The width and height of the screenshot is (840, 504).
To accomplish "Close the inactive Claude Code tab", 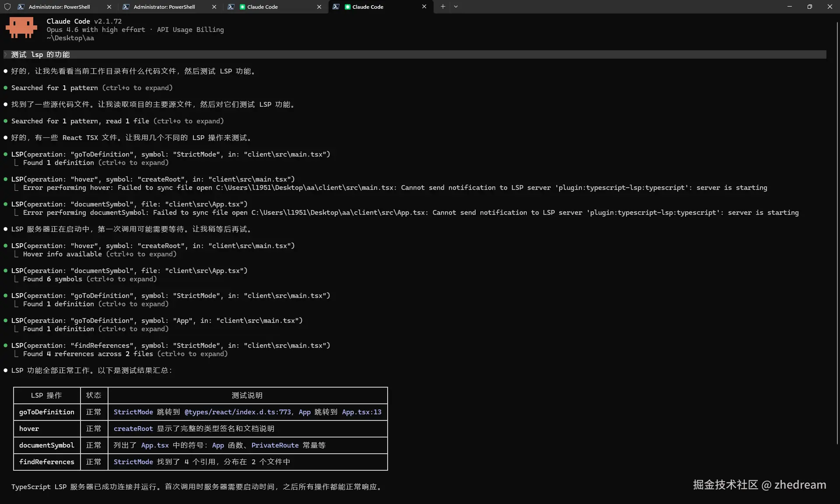I will tap(319, 7).
